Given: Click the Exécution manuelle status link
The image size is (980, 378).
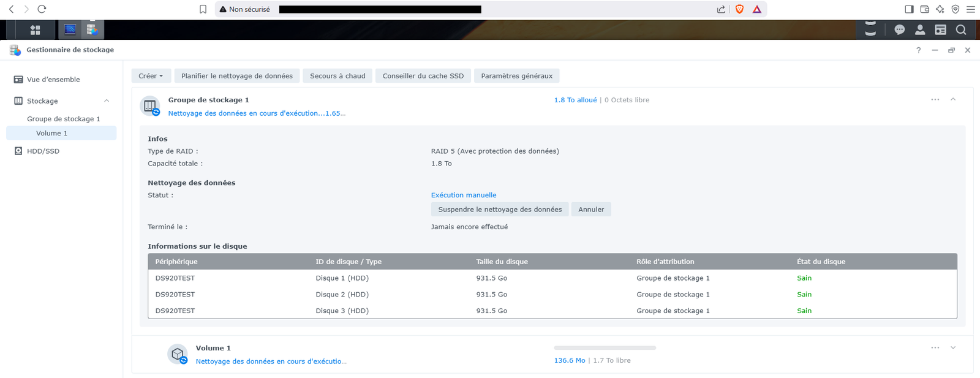Looking at the screenshot, I should pyautogui.click(x=464, y=195).
